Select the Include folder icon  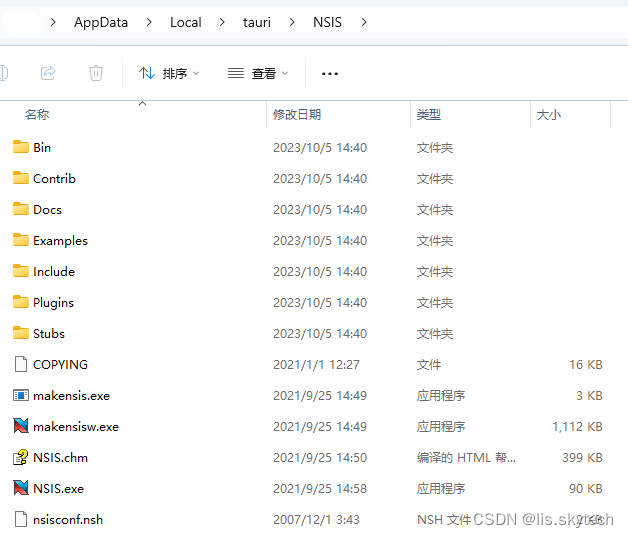point(21,271)
